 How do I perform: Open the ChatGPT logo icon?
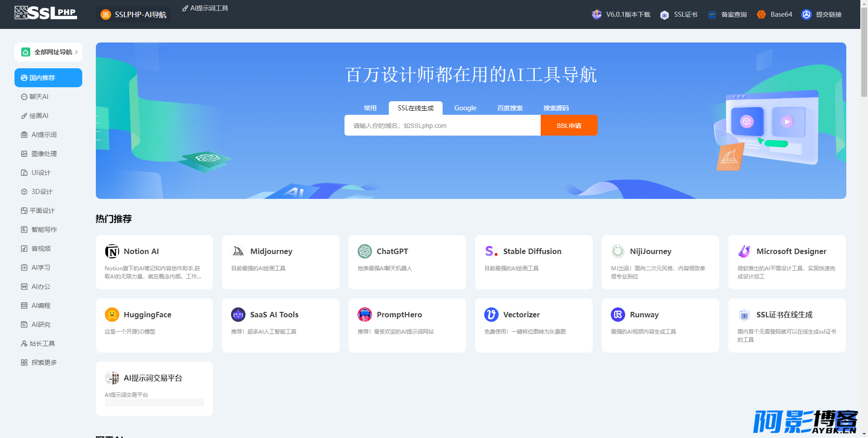tap(365, 251)
